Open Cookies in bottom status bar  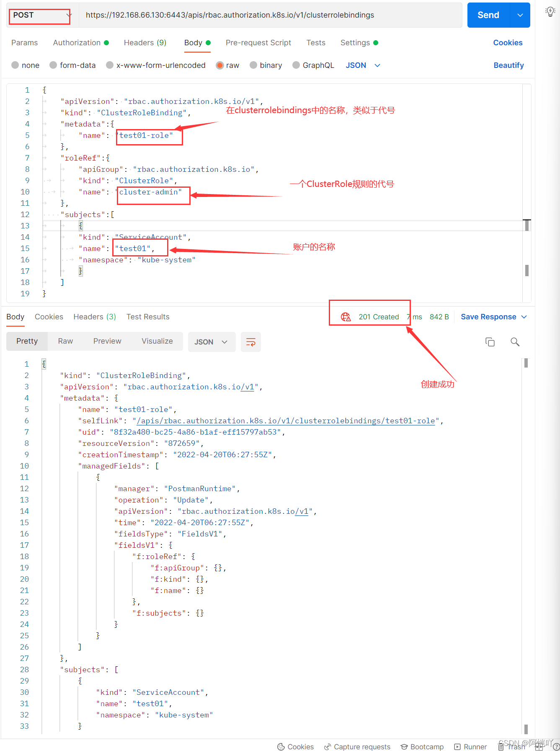296,747
